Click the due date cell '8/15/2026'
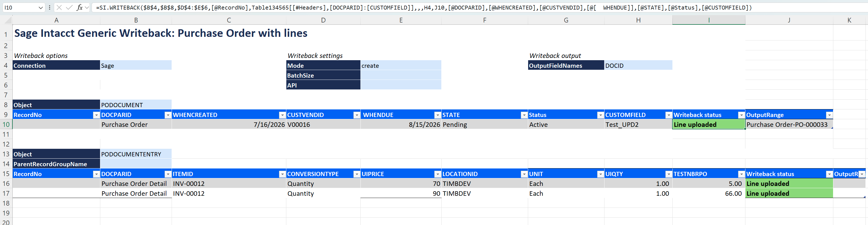This screenshot has height=225, width=868. point(401,124)
